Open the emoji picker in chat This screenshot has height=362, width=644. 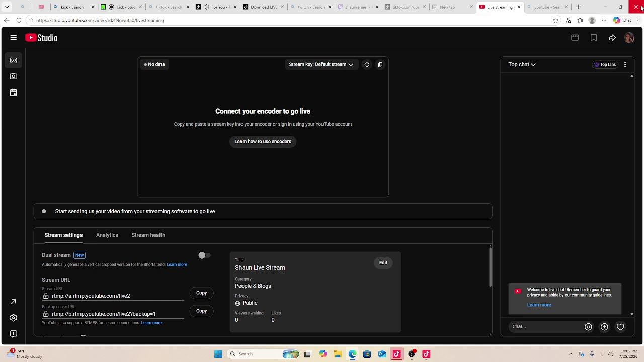(x=588, y=327)
